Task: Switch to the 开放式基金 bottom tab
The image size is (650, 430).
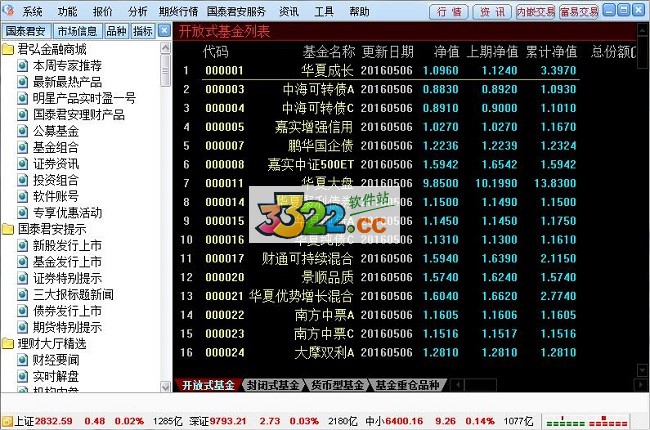Action: tap(208, 385)
